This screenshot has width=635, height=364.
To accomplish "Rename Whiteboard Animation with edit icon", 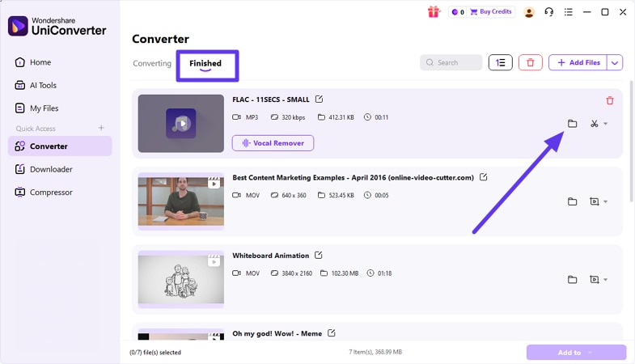I will [x=319, y=255].
